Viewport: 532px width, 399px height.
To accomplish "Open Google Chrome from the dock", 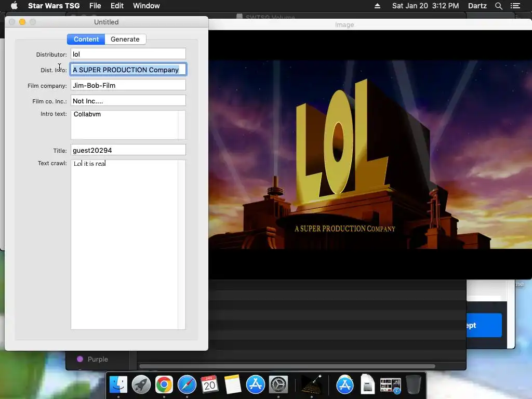I will tap(164, 385).
